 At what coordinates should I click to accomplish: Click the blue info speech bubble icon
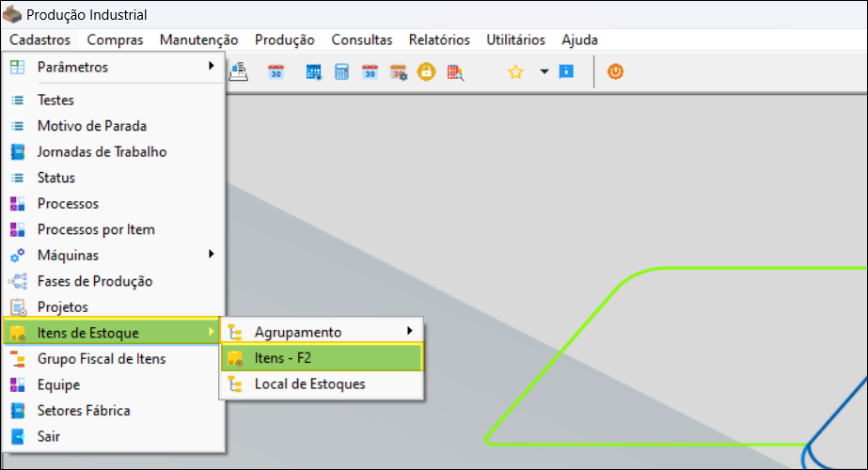point(566,71)
